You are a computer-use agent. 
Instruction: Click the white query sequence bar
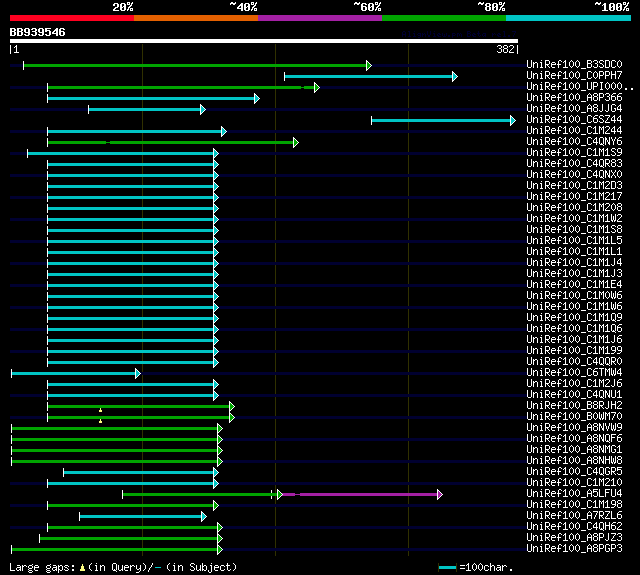click(264, 41)
